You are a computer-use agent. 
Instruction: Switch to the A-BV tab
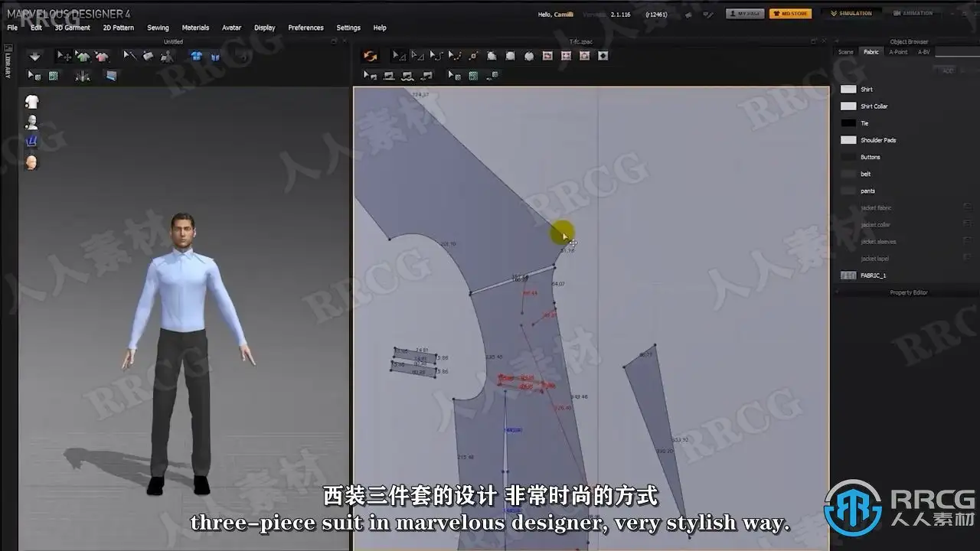click(924, 52)
